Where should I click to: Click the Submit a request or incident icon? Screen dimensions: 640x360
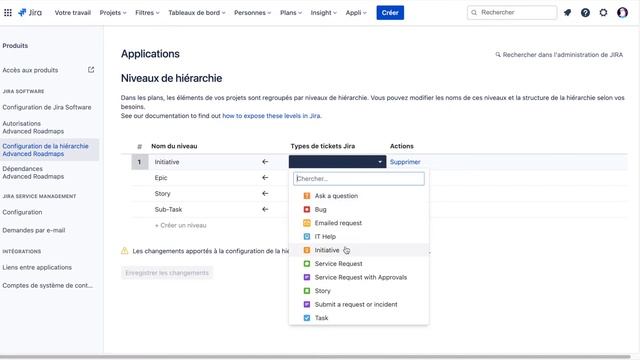pos(307,304)
